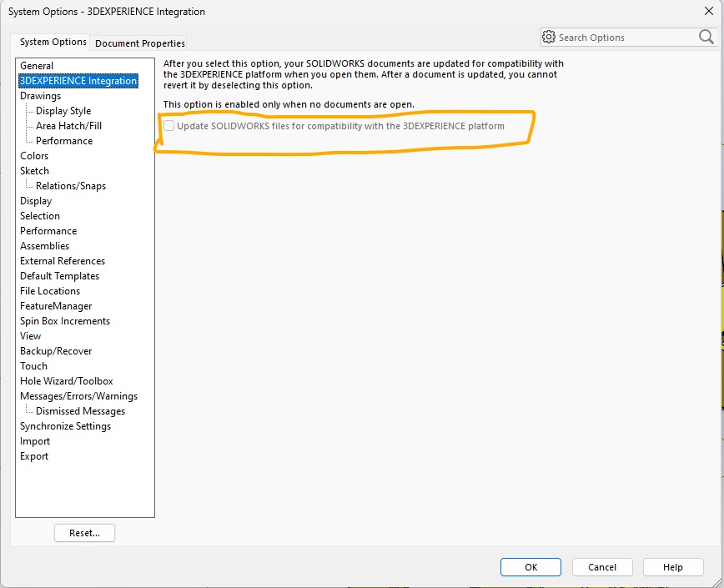Open Hole Wizard/Toolbox options

pos(67,381)
